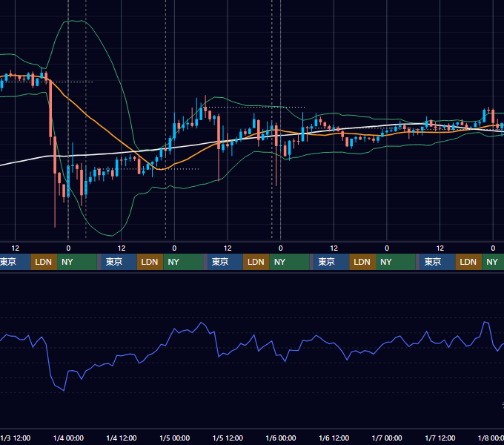Viewport: 504px width, 445px height.
Task: Click the 1/3 12:00 time axis label
Action: coord(16,438)
